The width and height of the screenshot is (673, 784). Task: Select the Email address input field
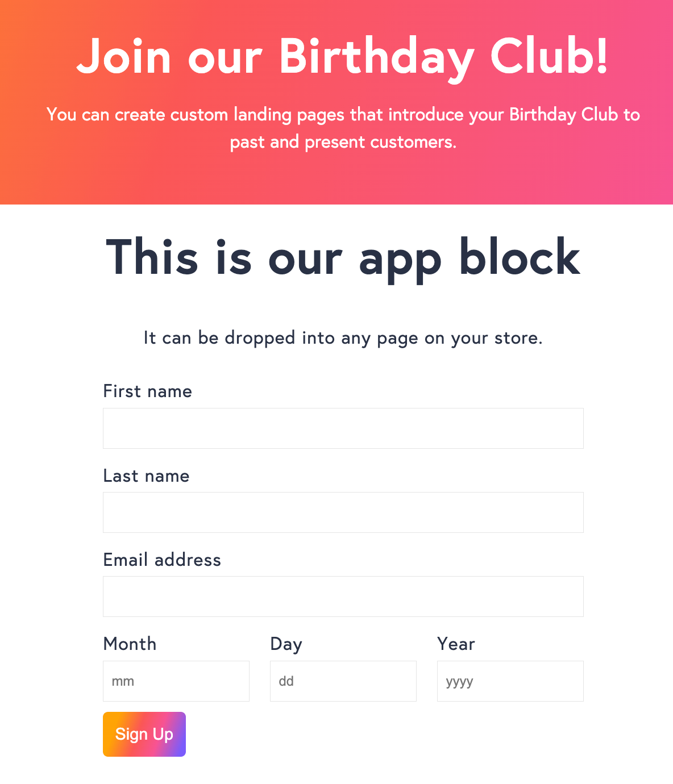coord(343,597)
